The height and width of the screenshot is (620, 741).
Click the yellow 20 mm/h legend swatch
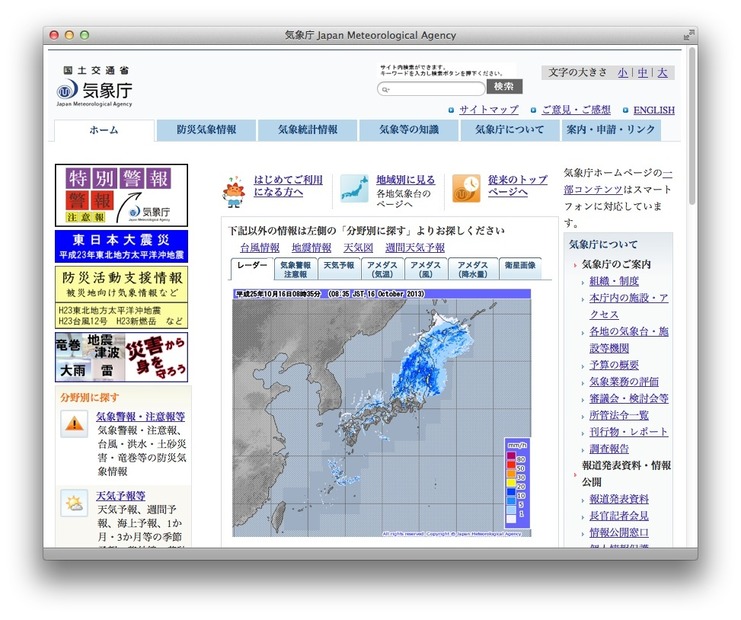pos(511,483)
